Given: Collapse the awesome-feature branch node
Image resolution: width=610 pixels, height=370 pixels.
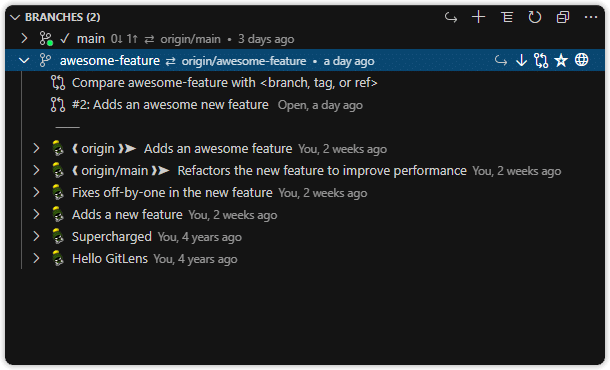Looking at the screenshot, I should pos(24,60).
